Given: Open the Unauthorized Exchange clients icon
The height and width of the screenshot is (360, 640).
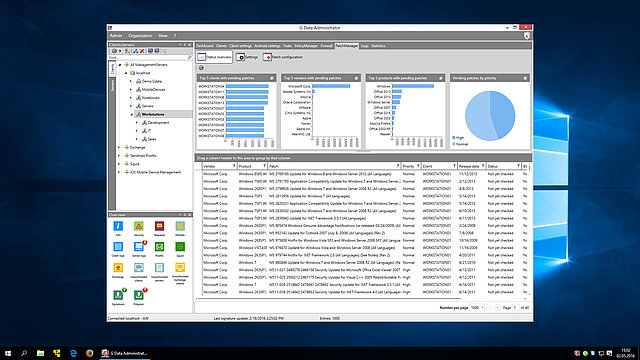Looking at the screenshot, I should click(x=180, y=267).
